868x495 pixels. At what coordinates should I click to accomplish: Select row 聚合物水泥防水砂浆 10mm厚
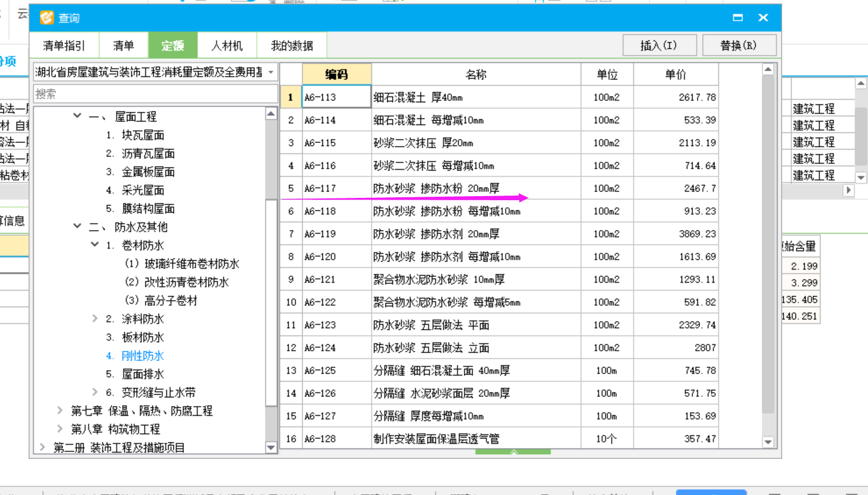[499, 279]
